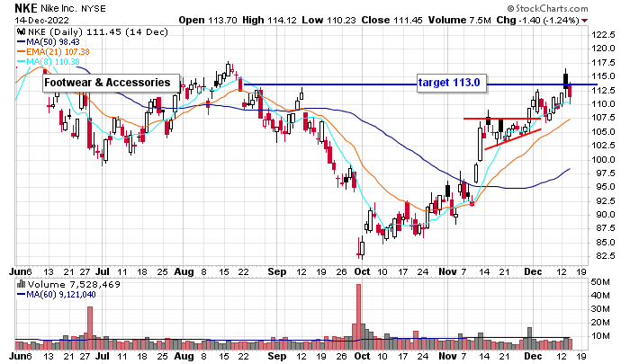Click the Footwear & Accessories label box

(x=111, y=83)
